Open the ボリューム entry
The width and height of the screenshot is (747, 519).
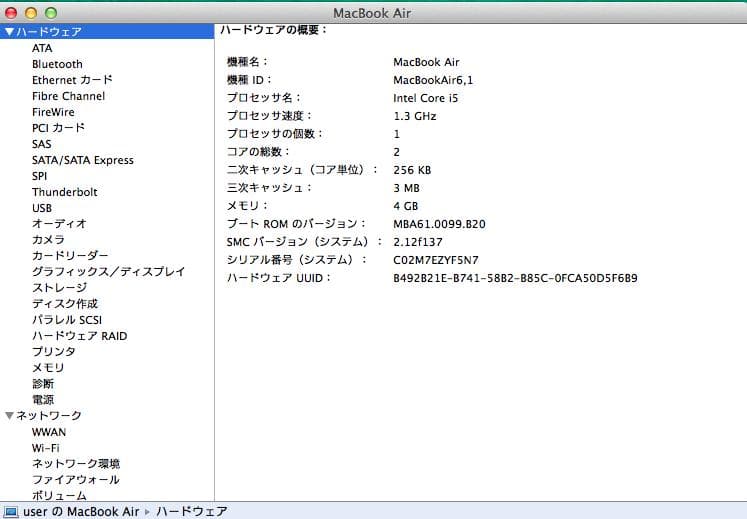60,496
